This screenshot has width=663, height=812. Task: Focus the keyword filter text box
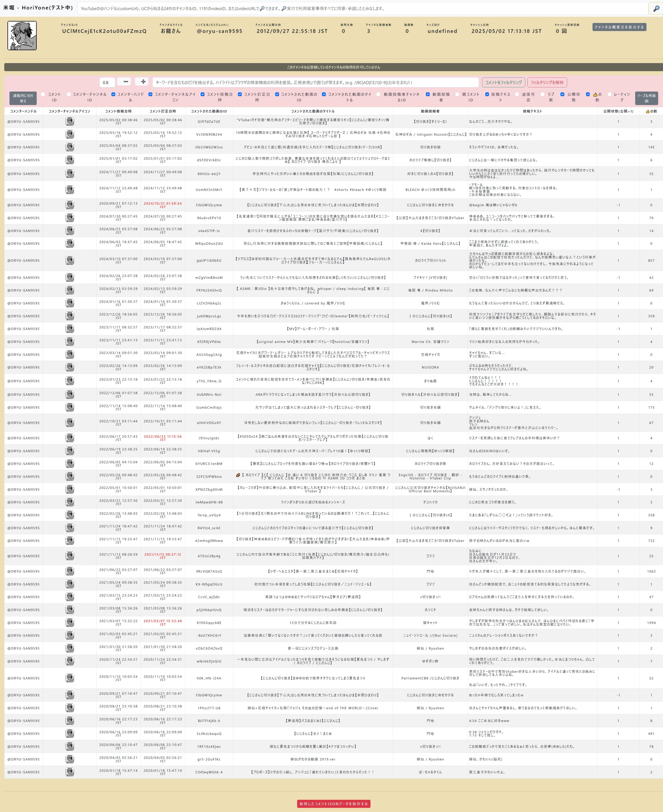[x=315, y=82]
